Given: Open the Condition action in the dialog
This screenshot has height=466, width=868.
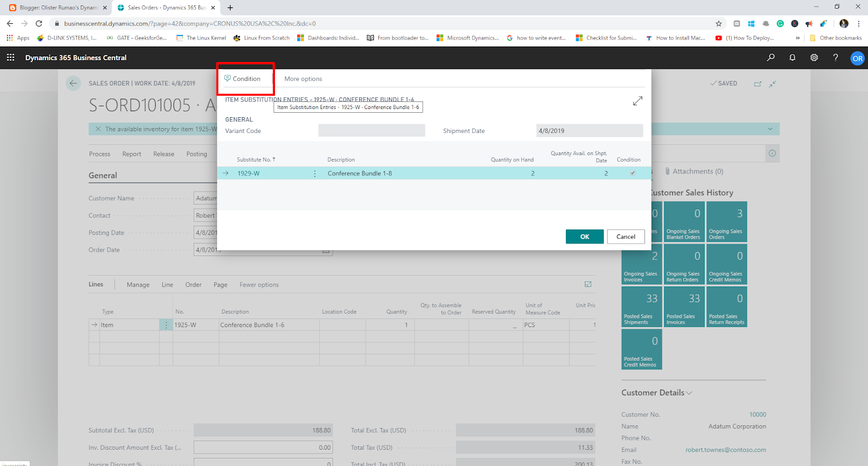Looking at the screenshot, I should 242,79.
